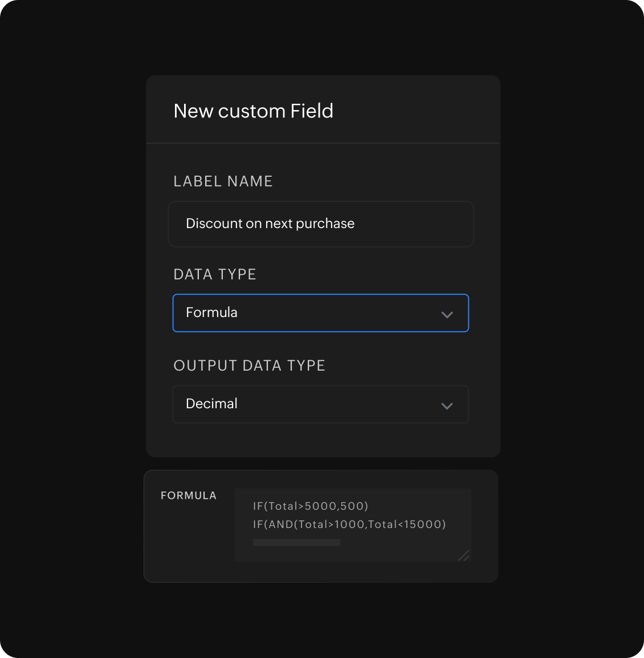Place cursor on IF(Total>5000,500) line
This screenshot has width=644, height=658.
click(x=311, y=506)
